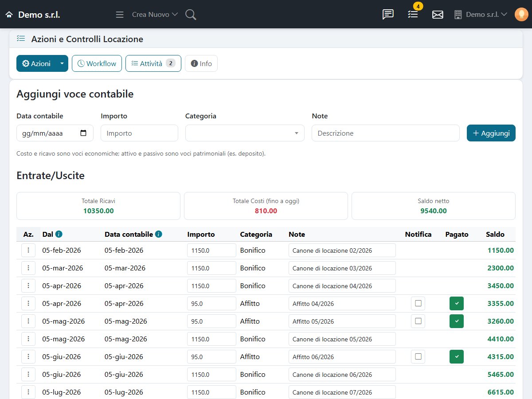Viewport: 532px width, 399px height.
Task: Click the Aggiungi button
Action: tap(491, 133)
